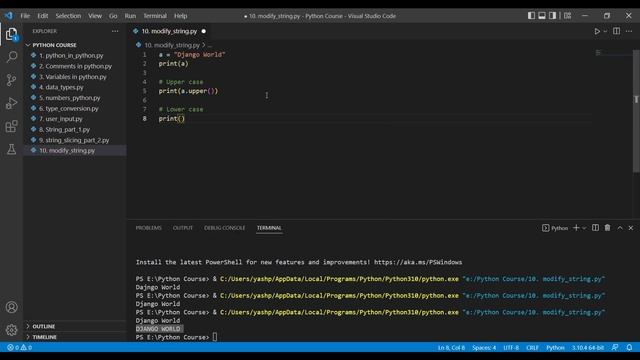The width and height of the screenshot is (640, 360).
Task: Toggle bottom panel layout button
Action: [542, 16]
